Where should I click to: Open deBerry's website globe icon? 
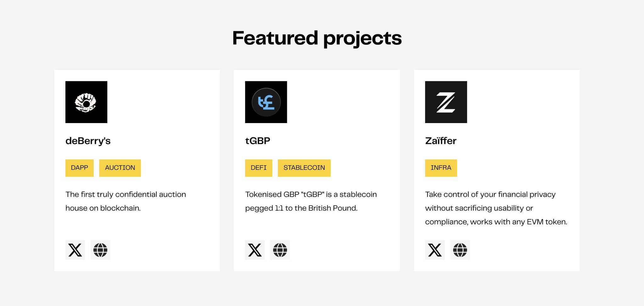100,250
